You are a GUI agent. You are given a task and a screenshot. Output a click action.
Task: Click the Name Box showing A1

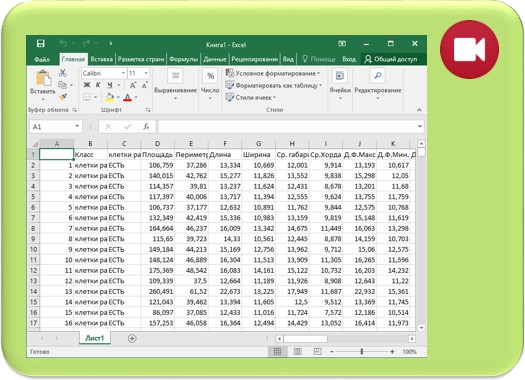pos(56,127)
